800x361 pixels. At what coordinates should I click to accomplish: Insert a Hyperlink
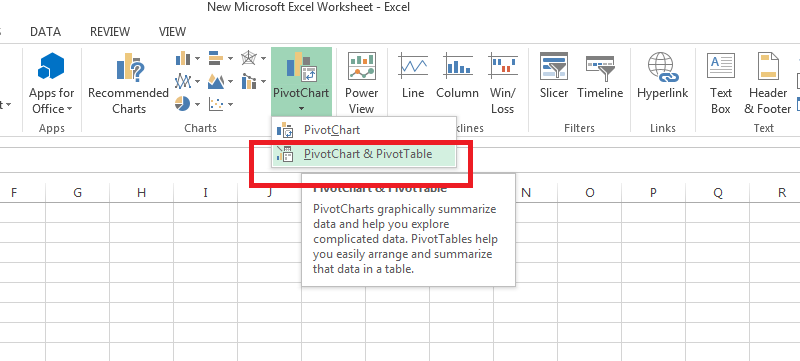tap(662, 76)
